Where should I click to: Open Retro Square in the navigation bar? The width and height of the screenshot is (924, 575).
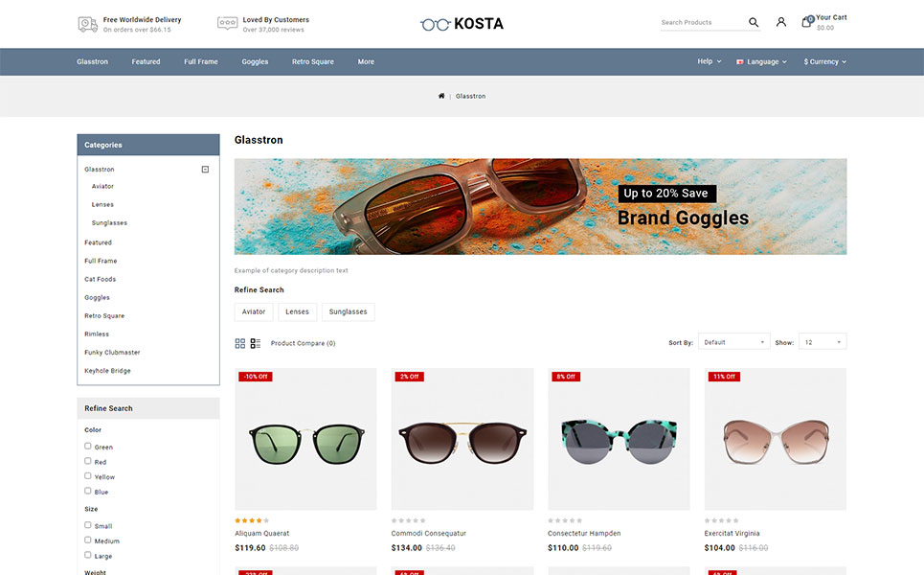pyautogui.click(x=313, y=62)
